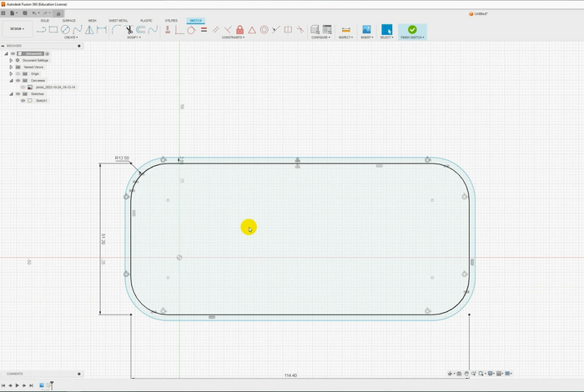Open the Sheet Metal tab
This screenshot has height=392, width=584.
pyautogui.click(x=118, y=20)
